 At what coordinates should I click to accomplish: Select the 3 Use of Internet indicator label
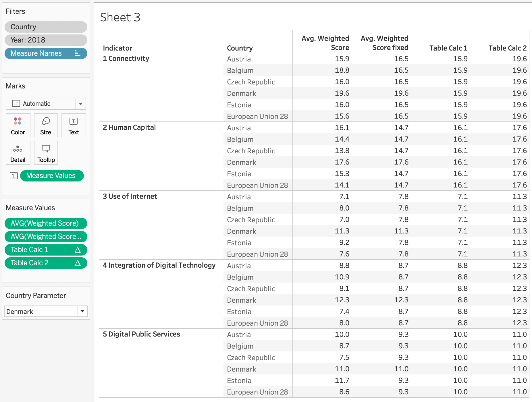130,196
